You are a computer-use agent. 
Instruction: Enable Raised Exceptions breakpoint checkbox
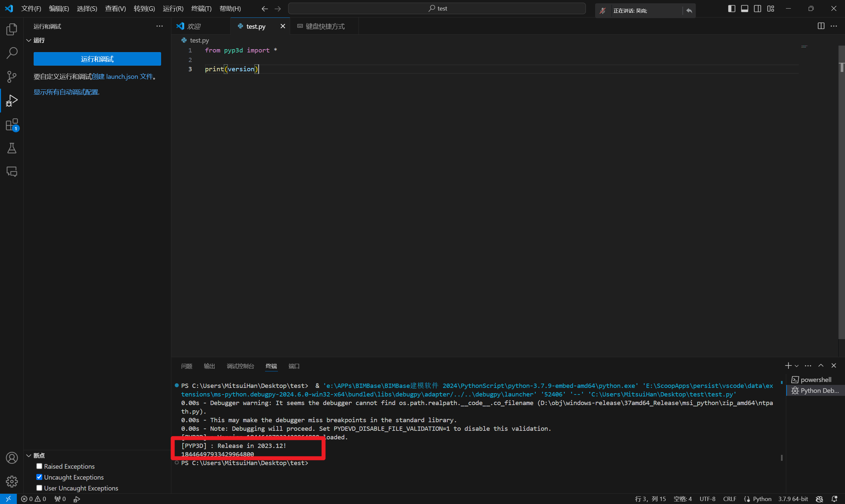39,466
